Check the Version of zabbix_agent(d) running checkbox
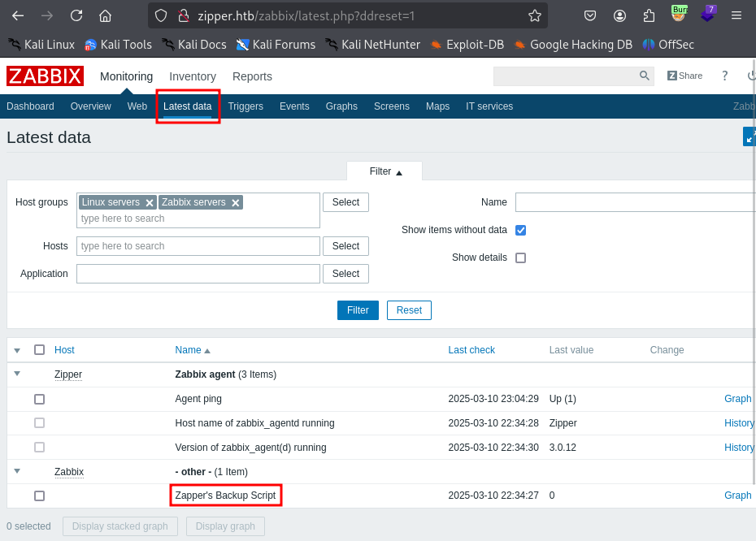The image size is (756, 541). (40, 448)
